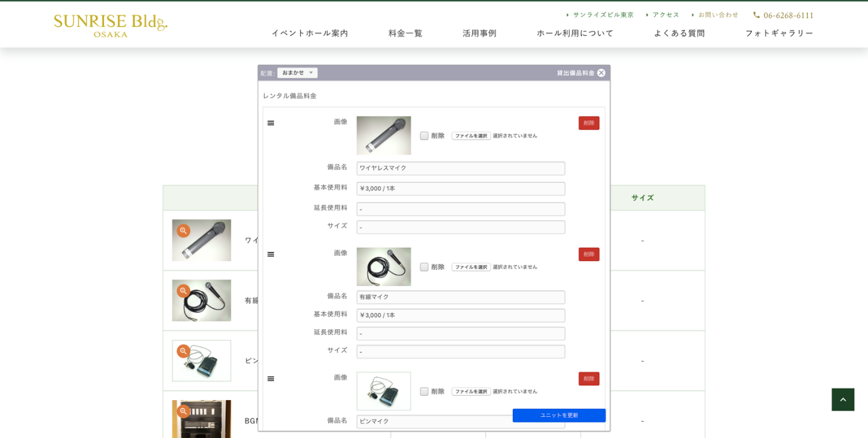The width and height of the screenshot is (868, 438).
Task: Close the rental equipment edit dialog
Action: tap(601, 73)
